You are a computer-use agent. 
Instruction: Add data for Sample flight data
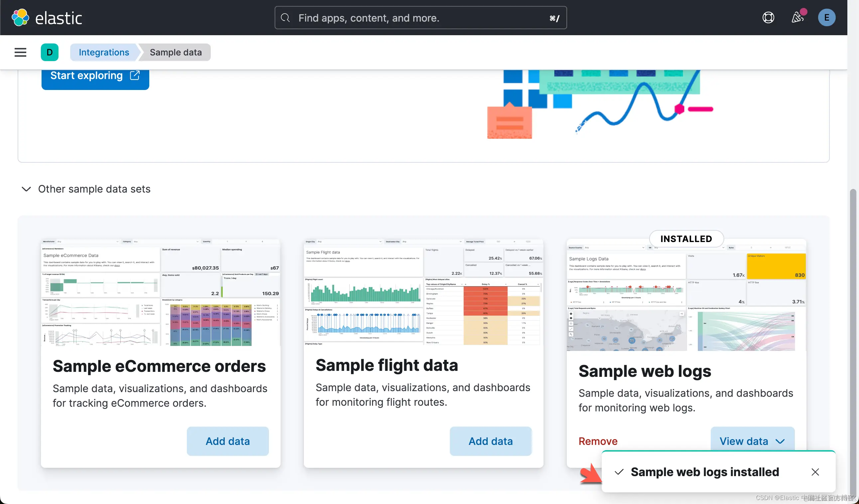[491, 441]
